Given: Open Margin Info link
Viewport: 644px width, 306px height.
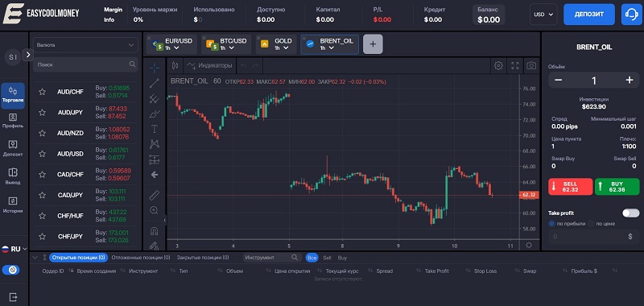Looking at the screenshot, I should point(113,14).
